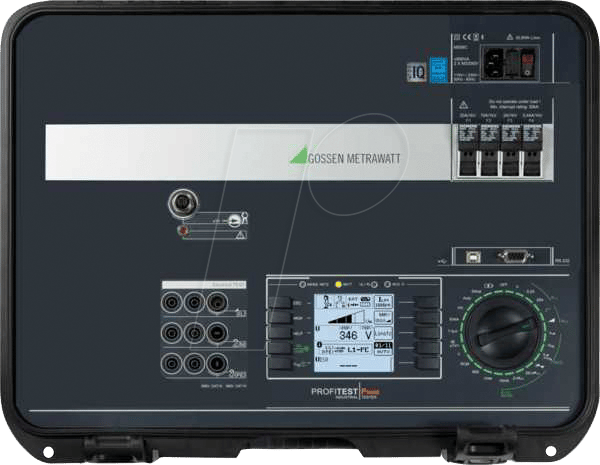This screenshot has height=465, width=600.
Task: Click the top-middle socket of the socket block
Action: click(x=194, y=302)
